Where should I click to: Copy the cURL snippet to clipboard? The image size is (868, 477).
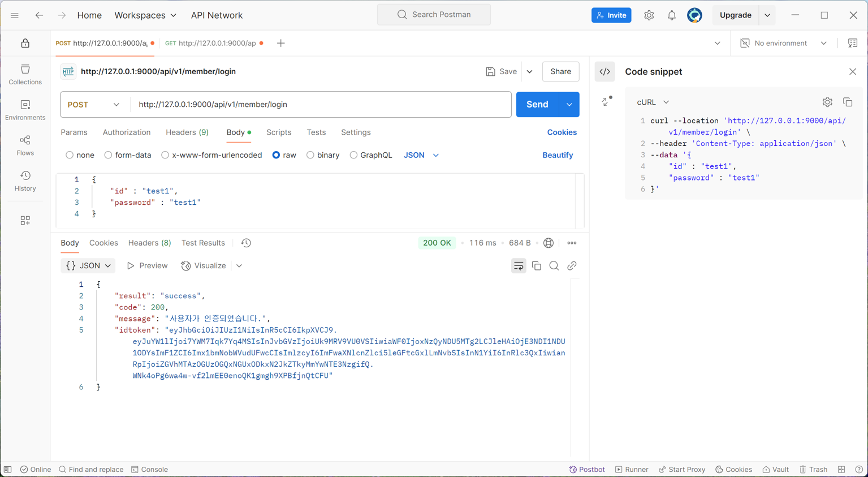point(848,102)
